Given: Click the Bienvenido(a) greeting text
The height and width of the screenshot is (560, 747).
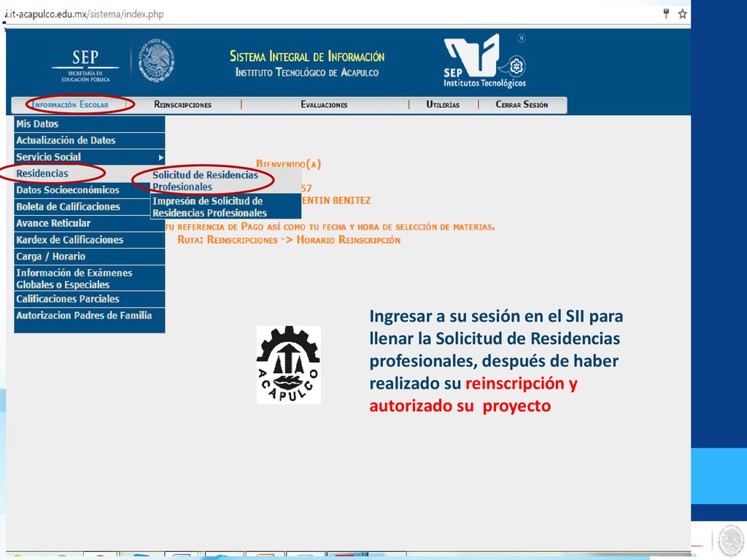Looking at the screenshot, I should [x=289, y=164].
